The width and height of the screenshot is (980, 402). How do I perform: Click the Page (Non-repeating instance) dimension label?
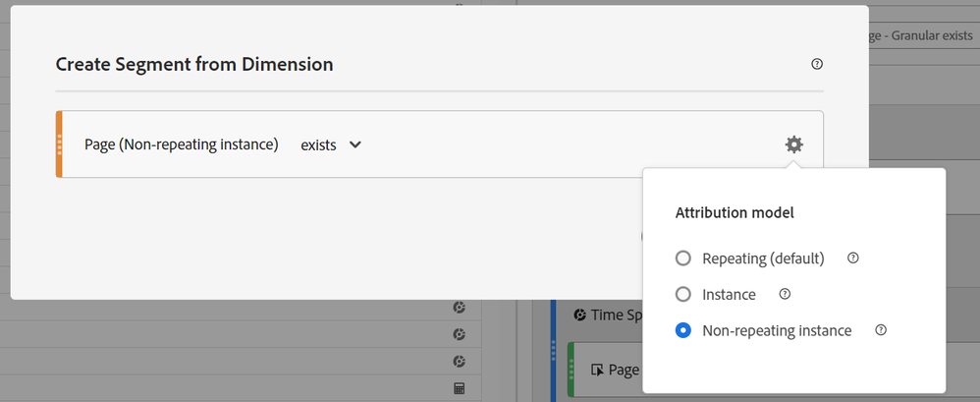pyautogui.click(x=182, y=144)
